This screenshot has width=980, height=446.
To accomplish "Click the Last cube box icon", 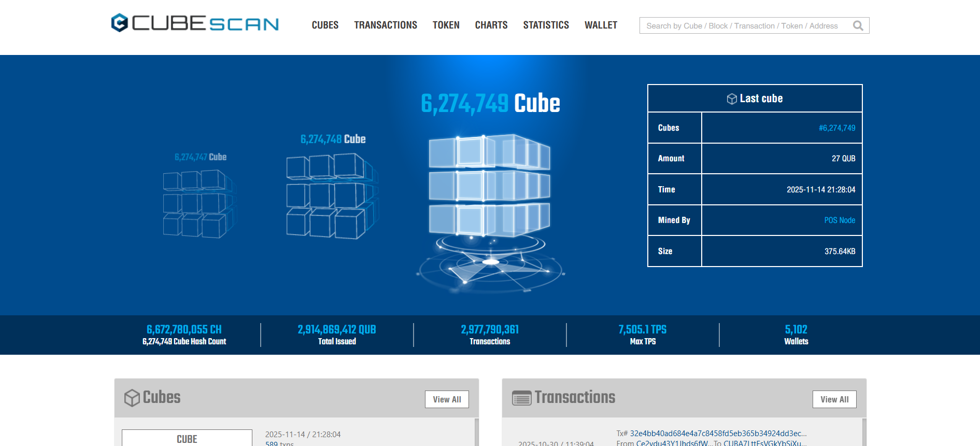I will point(731,99).
